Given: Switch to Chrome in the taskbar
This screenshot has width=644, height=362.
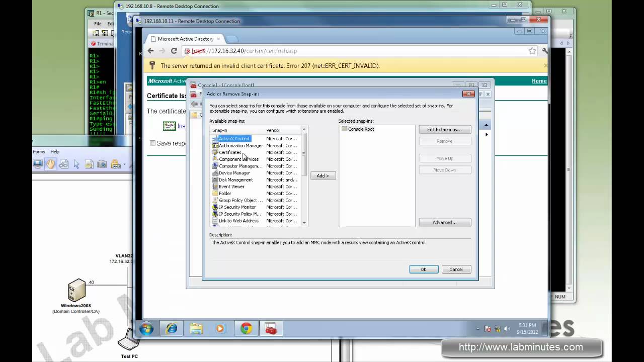Looking at the screenshot, I should (246, 329).
